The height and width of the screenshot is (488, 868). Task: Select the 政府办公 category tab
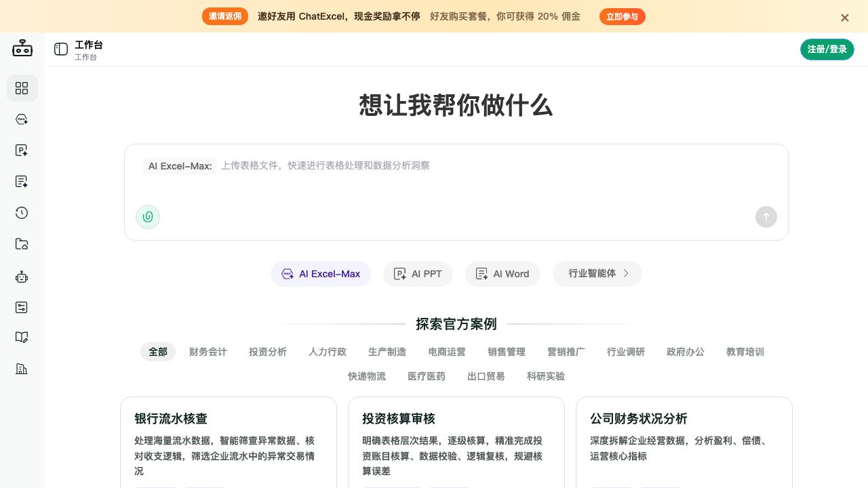tap(686, 352)
